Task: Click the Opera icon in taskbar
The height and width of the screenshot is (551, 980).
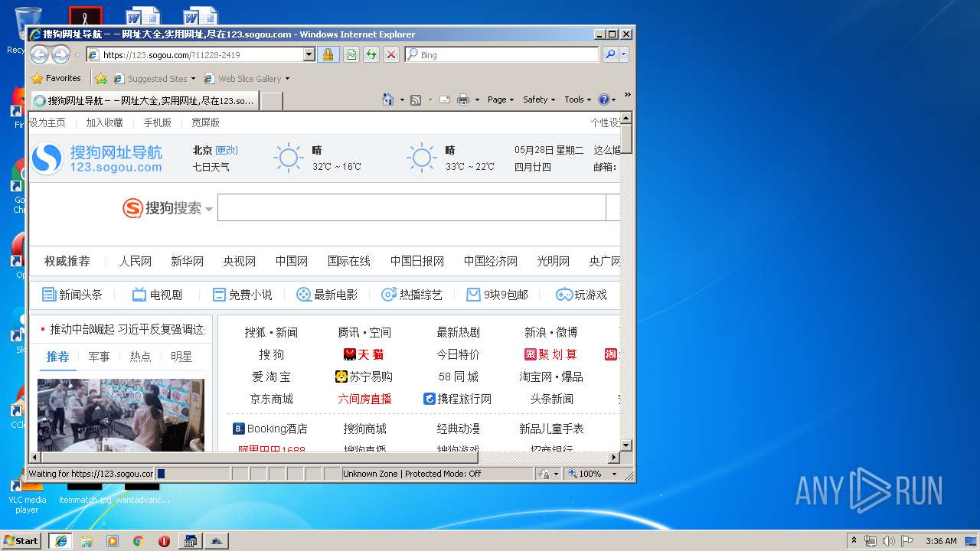Action: pyautogui.click(x=164, y=541)
